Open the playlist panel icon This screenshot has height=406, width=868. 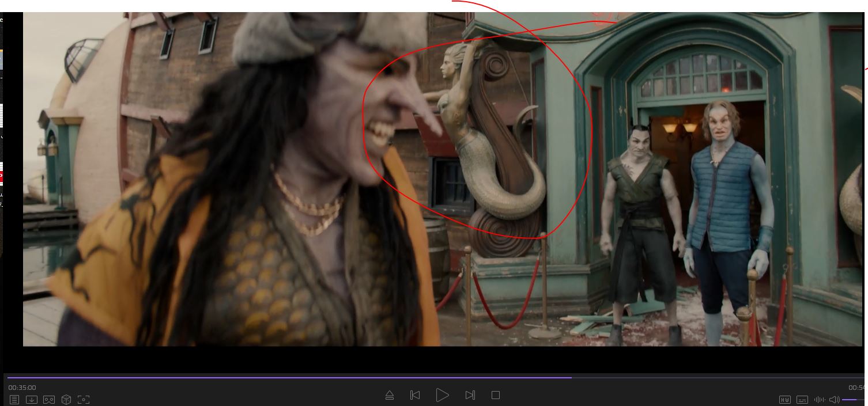[x=14, y=399]
